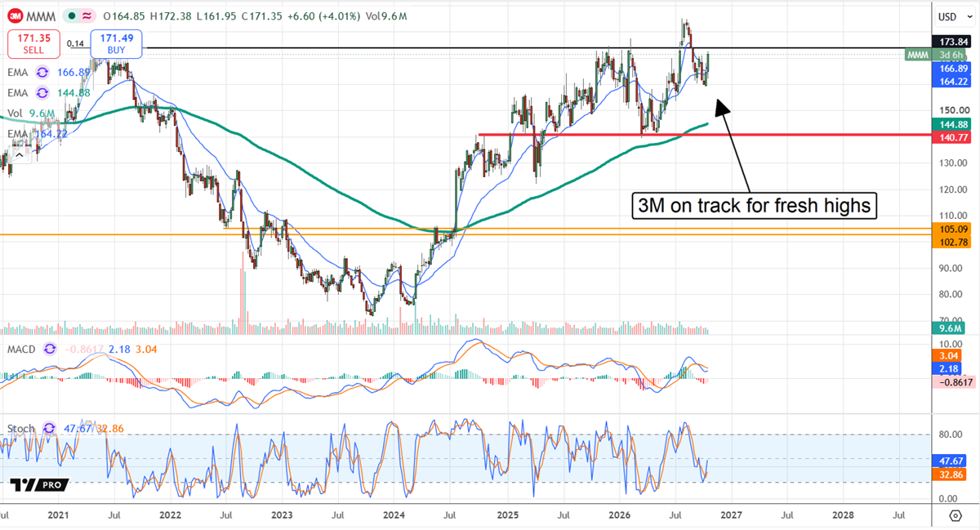Click the 2.18 blue MACD scale label
The width and height of the screenshot is (980, 530).
[x=947, y=369]
